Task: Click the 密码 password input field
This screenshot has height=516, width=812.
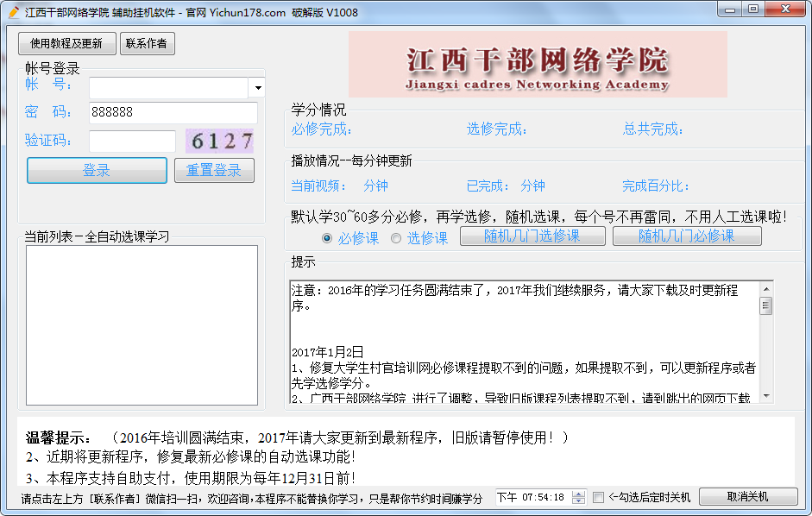Action: coord(173,113)
